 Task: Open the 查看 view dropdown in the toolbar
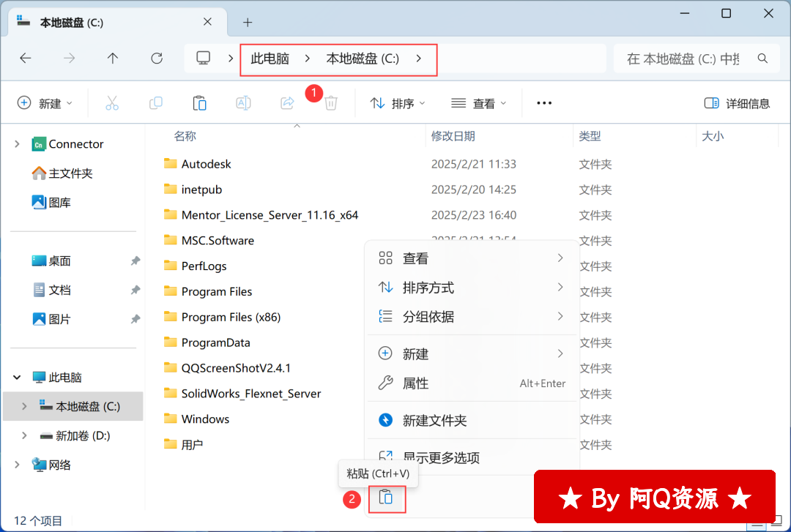[x=478, y=103]
